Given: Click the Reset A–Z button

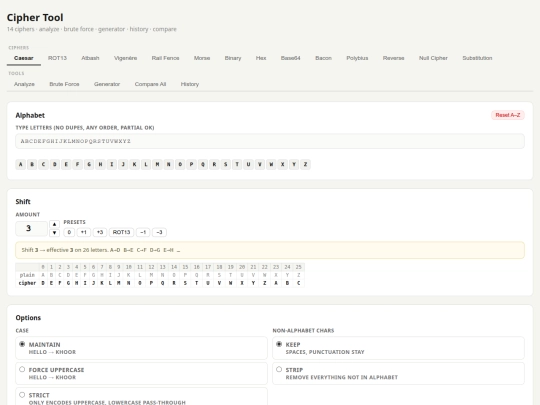Looking at the screenshot, I should coord(508,115).
